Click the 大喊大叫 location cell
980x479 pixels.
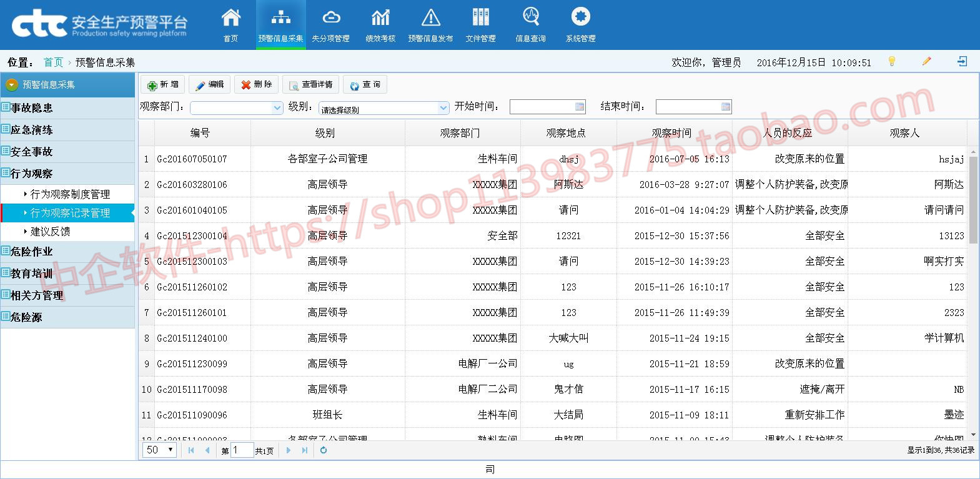(x=568, y=338)
